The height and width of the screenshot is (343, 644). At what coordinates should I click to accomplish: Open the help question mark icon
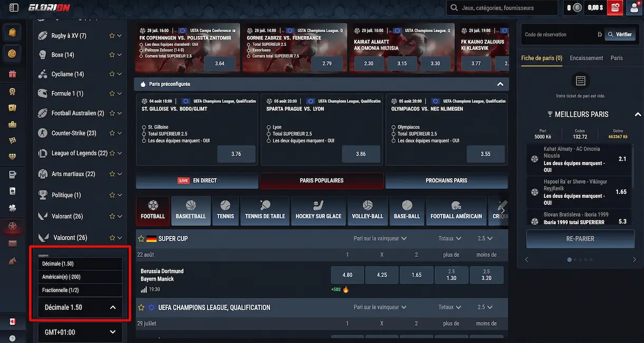coord(12,338)
